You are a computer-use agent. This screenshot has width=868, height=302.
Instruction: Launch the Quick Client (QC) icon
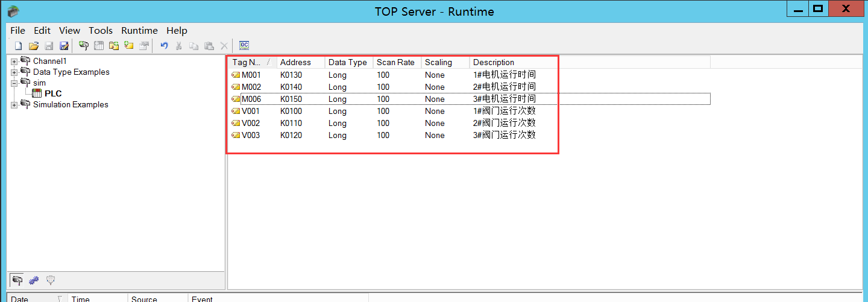click(244, 46)
